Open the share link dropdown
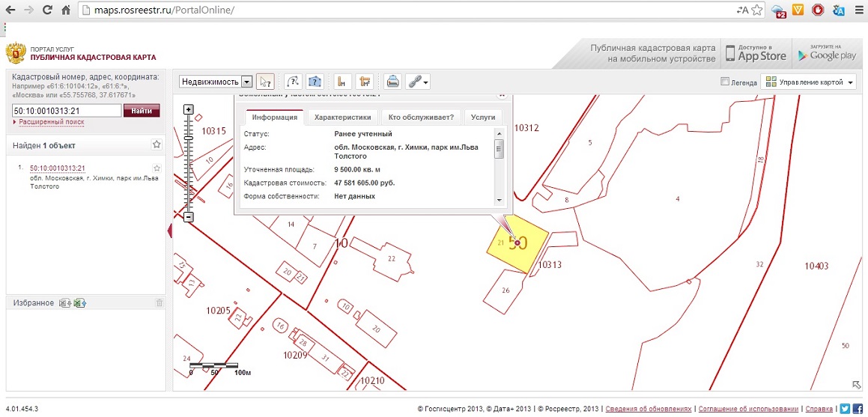Image resolution: width=868 pixels, height=417 pixels. (x=418, y=82)
